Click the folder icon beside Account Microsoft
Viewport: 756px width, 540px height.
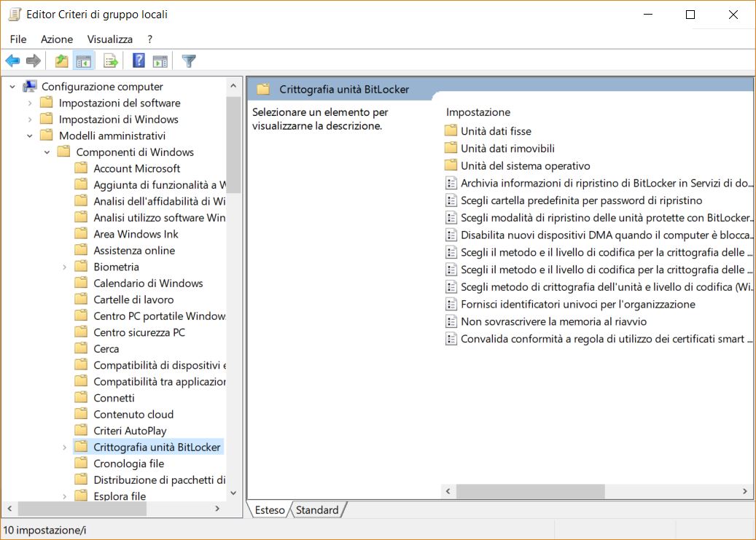[x=81, y=168]
